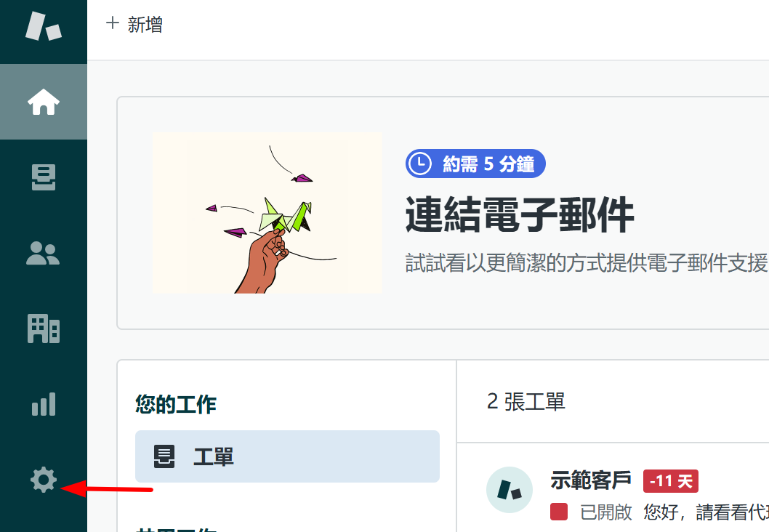Open the Reporting bar chart icon
Image resolution: width=769 pixels, height=532 pixels.
[44, 404]
